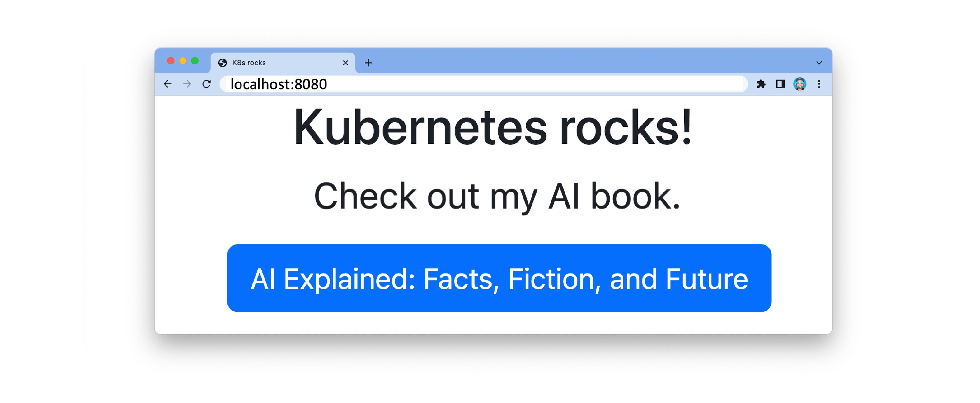The height and width of the screenshot is (403, 980).
Task: Click the Check out my AI book text
Action: [x=496, y=197]
